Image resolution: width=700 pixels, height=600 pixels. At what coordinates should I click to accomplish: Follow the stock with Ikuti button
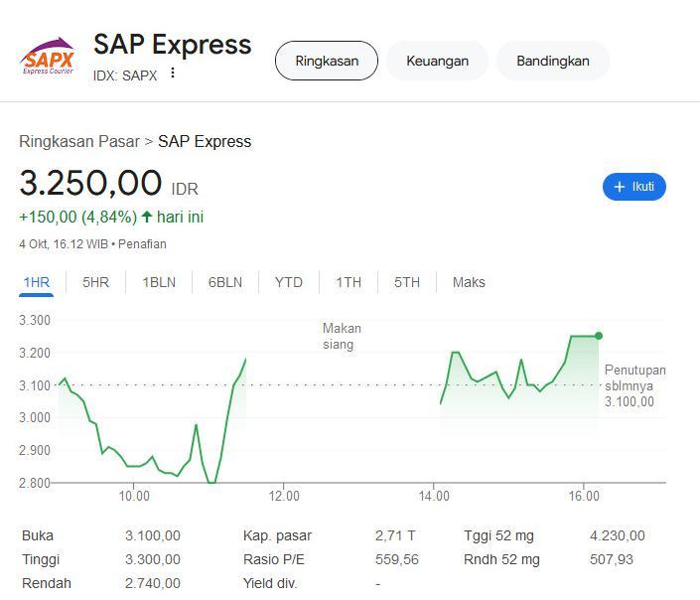coord(633,187)
